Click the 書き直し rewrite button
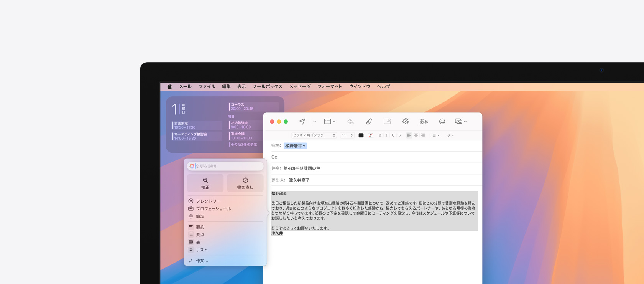The height and width of the screenshot is (284, 644). point(245,183)
